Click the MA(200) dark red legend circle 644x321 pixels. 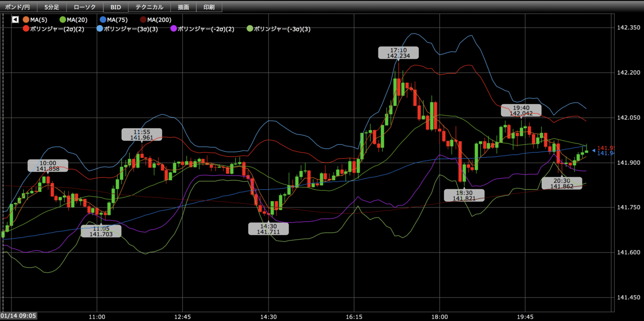(x=143, y=20)
